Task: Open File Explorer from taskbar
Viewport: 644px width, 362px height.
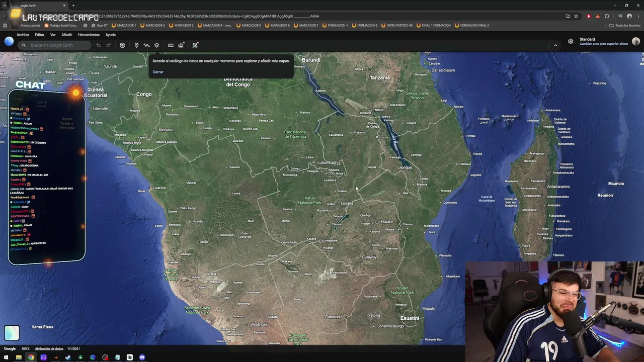Action: click(19, 357)
